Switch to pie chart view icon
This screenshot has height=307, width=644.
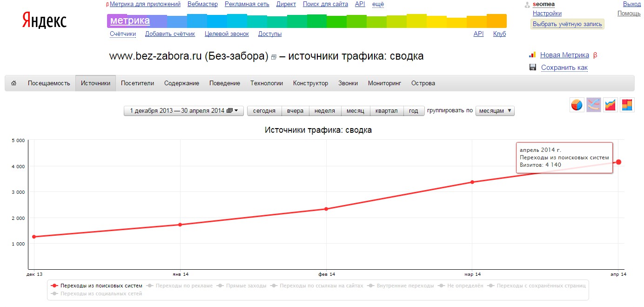point(577,105)
